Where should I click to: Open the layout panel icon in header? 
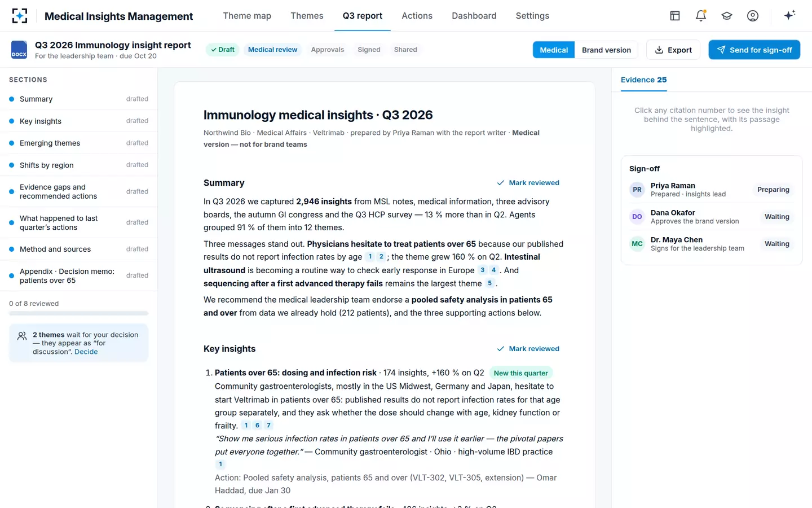click(675, 16)
